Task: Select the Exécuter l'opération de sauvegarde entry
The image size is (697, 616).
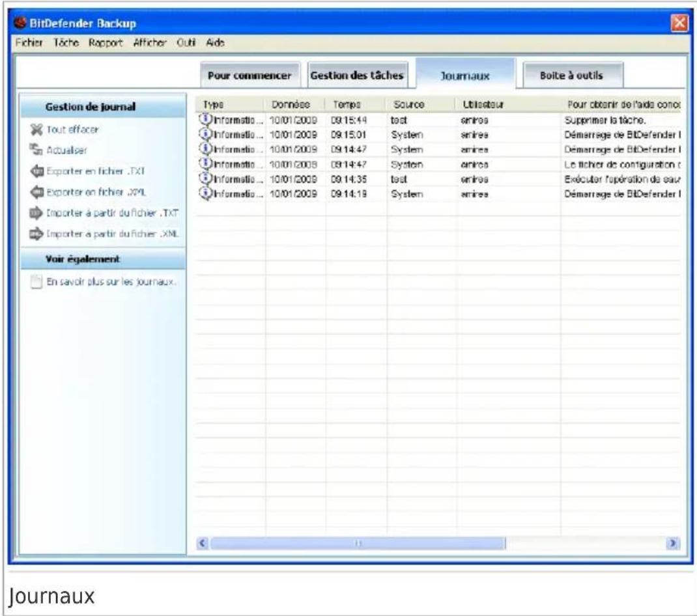Action: click(x=438, y=179)
